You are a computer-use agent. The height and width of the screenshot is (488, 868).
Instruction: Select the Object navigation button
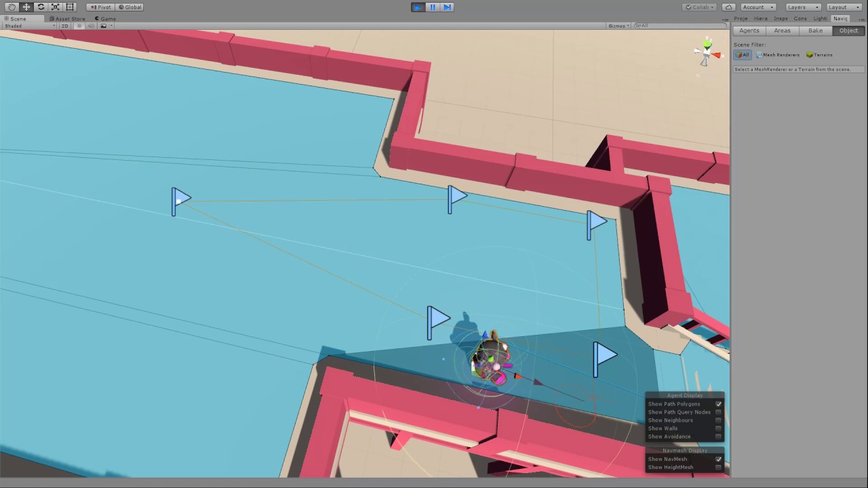(849, 30)
